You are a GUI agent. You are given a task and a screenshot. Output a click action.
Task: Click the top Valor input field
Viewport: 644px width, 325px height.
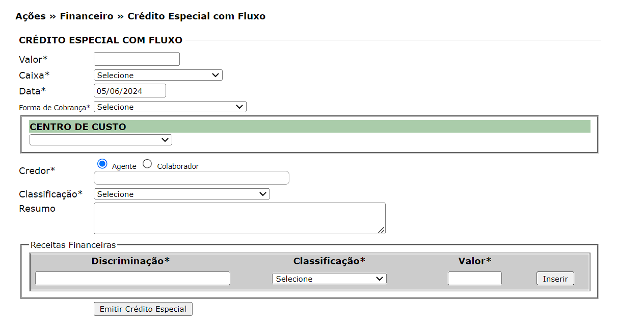pyautogui.click(x=137, y=59)
